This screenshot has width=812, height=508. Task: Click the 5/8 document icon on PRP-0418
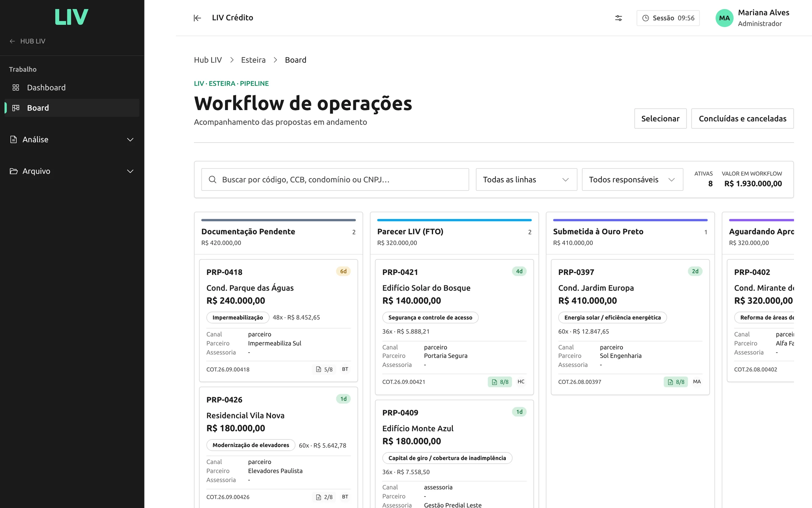click(x=318, y=369)
